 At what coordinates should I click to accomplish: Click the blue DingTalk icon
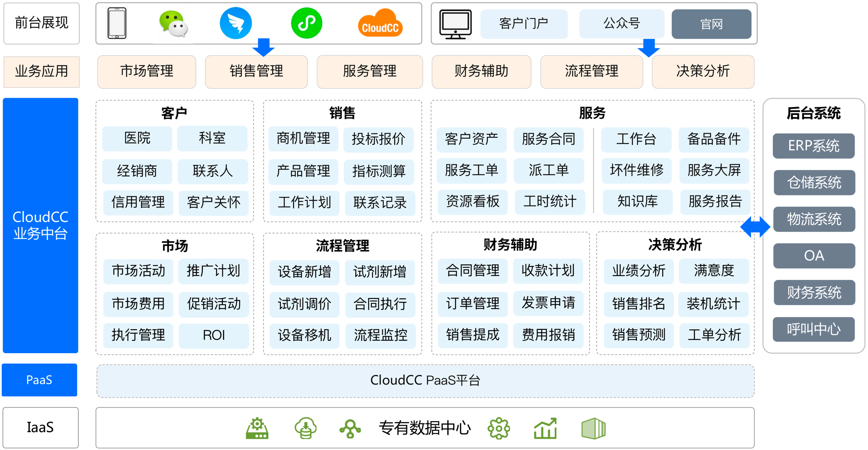click(x=236, y=23)
